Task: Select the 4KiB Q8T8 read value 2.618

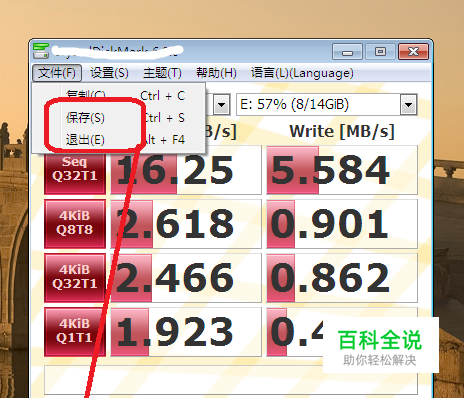Action: 186,224
